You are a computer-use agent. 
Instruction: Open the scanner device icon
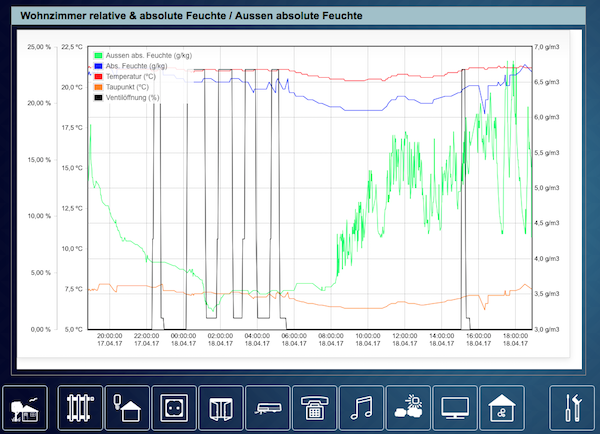[267, 408]
